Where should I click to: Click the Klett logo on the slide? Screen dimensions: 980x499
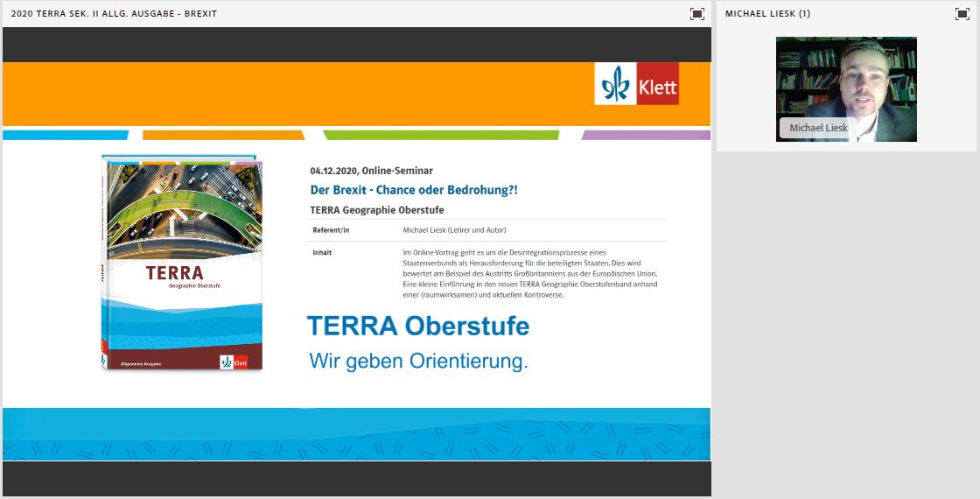(636, 84)
